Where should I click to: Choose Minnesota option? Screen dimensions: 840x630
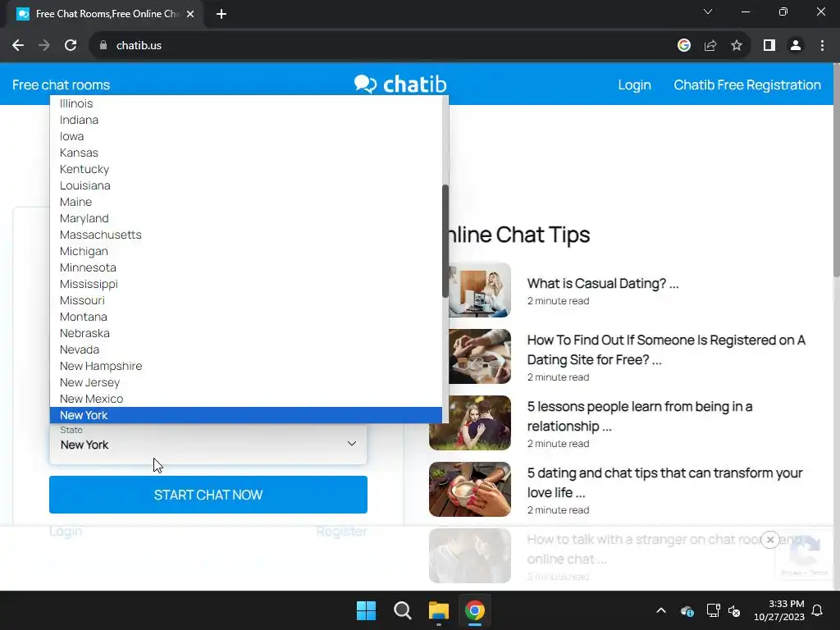(246, 267)
